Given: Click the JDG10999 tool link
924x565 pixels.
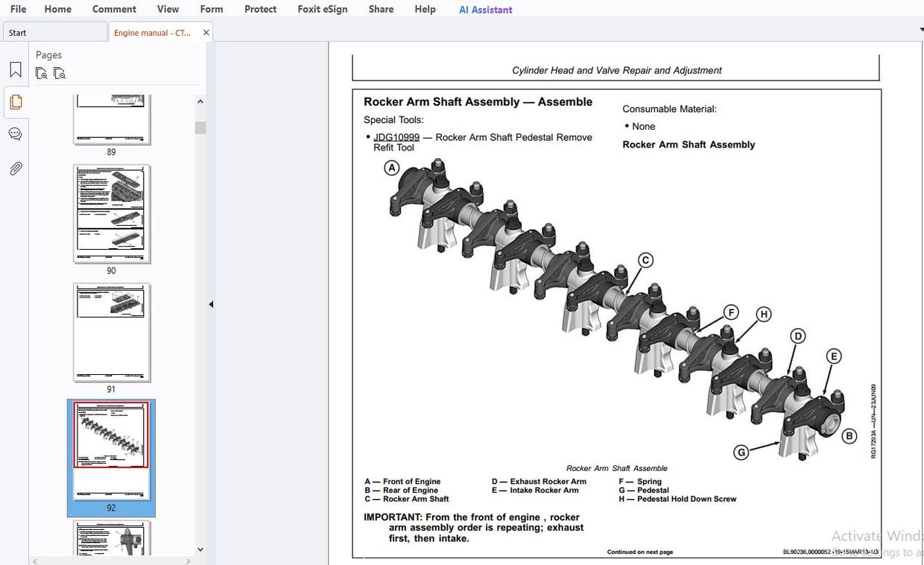Looking at the screenshot, I should click(396, 137).
